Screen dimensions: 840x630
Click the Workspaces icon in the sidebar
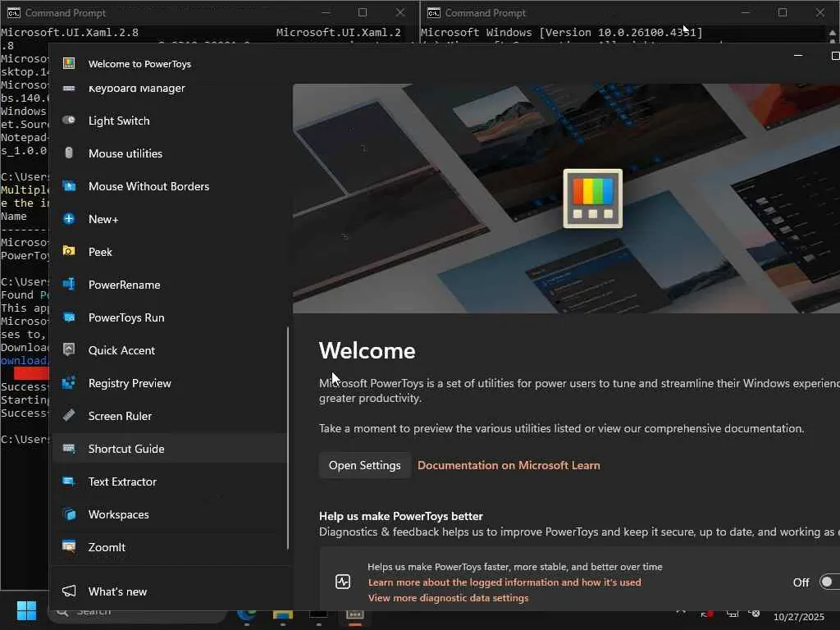pyautogui.click(x=69, y=514)
